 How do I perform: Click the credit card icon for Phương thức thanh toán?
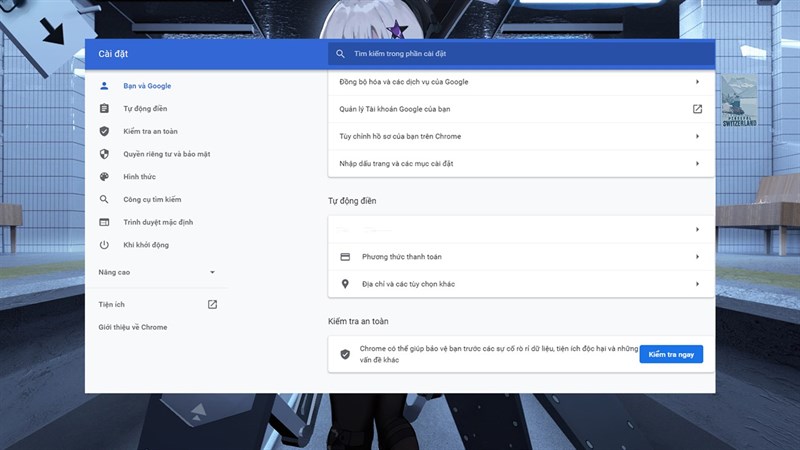[345, 257]
